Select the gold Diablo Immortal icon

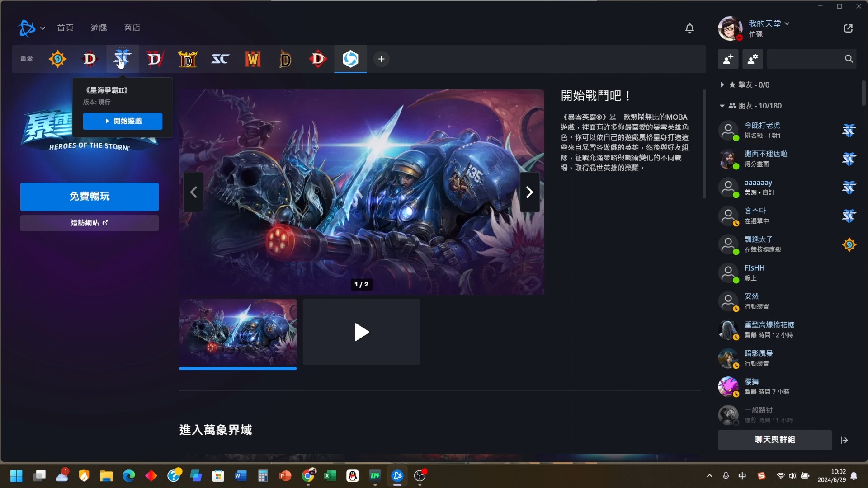(x=285, y=59)
